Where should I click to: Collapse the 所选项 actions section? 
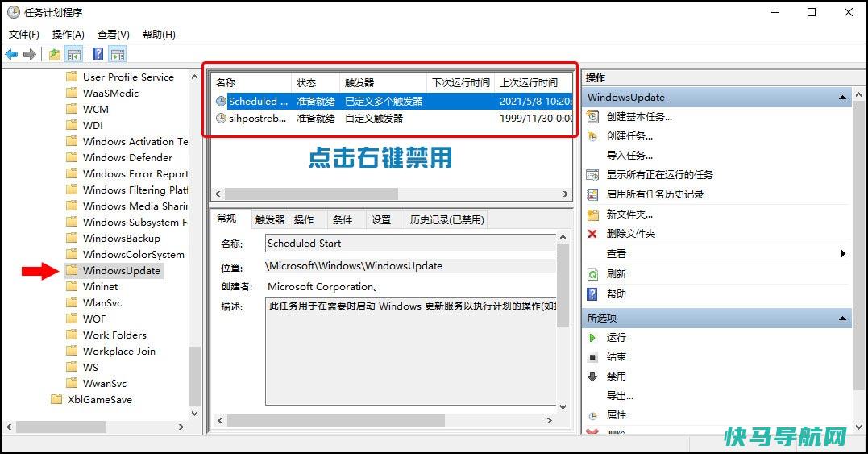pos(842,319)
